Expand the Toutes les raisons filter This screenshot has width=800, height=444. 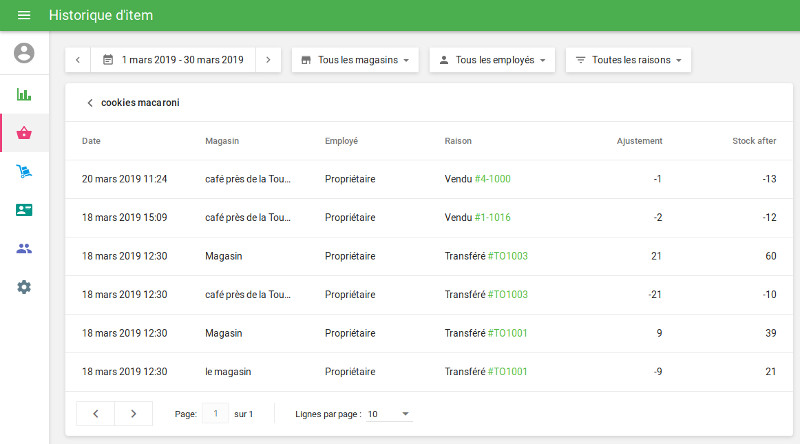(x=628, y=60)
